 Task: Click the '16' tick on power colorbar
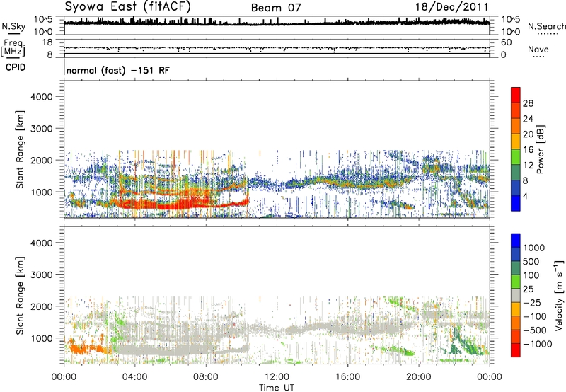coord(528,150)
